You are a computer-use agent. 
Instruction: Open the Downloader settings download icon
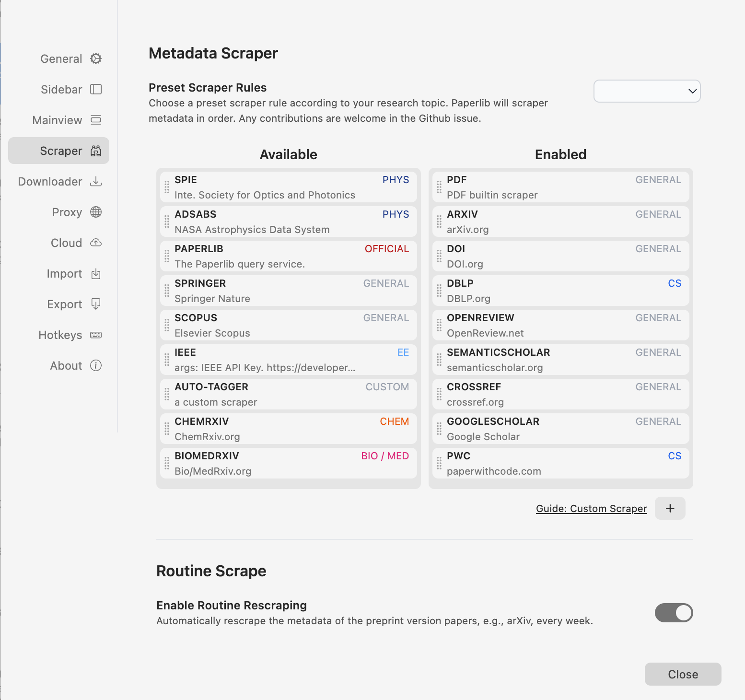click(96, 181)
